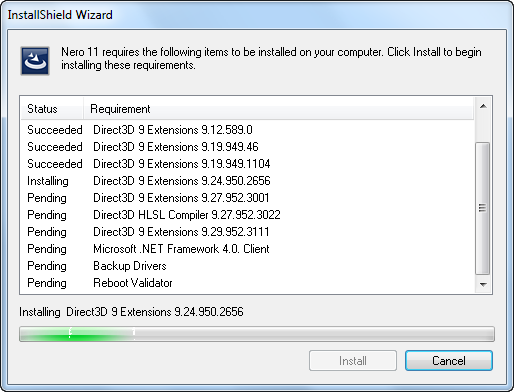Click the disabled Install button
Viewport: 514px width, 392px height.
click(x=353, y=360)
